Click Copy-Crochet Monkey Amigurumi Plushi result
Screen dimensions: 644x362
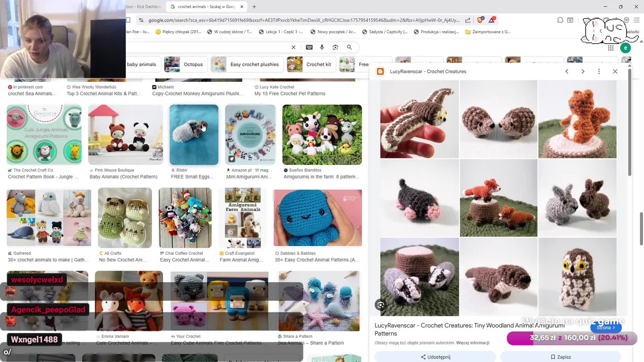[198, 94]
